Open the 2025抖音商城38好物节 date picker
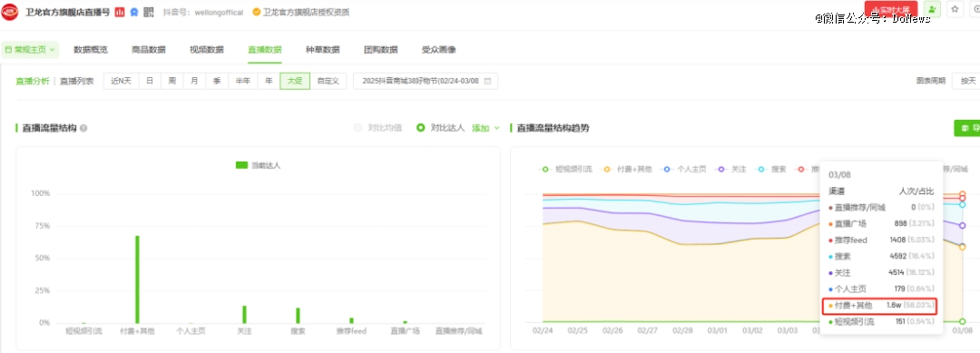Viewport: 980px width, 353px height. (426, 81)
